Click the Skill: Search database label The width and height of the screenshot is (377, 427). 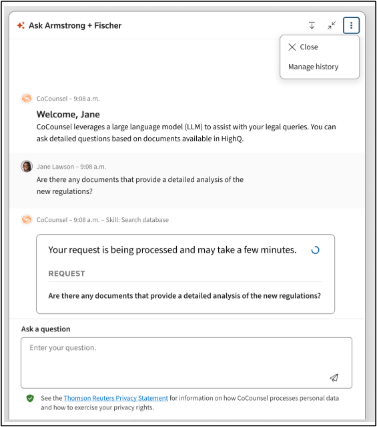pos(137,220)
